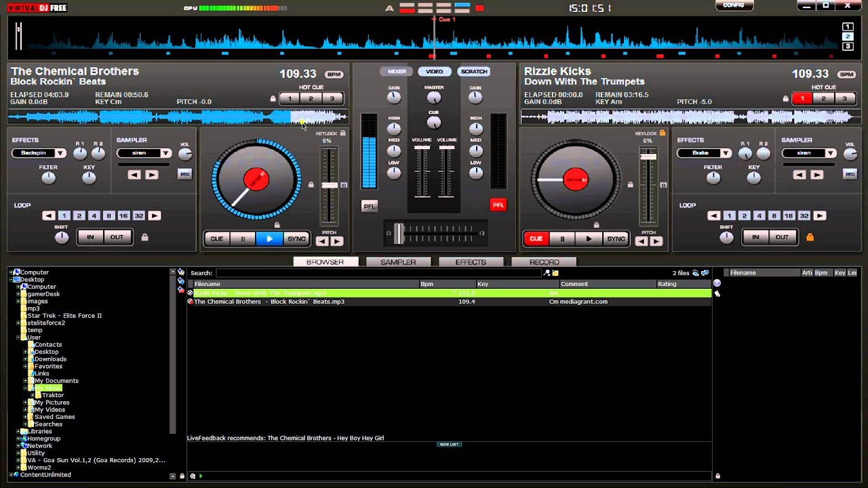Screen dimensions: 868x488
Task: Click left deck pause button
Action: coord(243,239)
